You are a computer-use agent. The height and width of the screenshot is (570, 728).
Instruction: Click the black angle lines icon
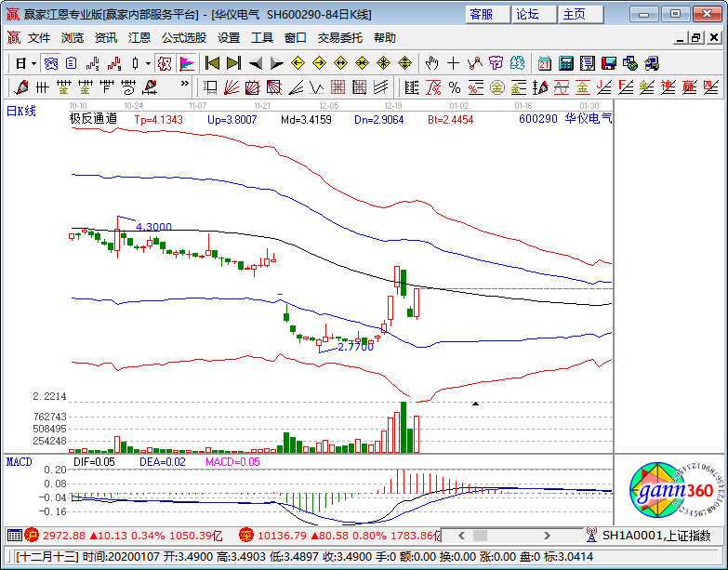coord(296,86)
